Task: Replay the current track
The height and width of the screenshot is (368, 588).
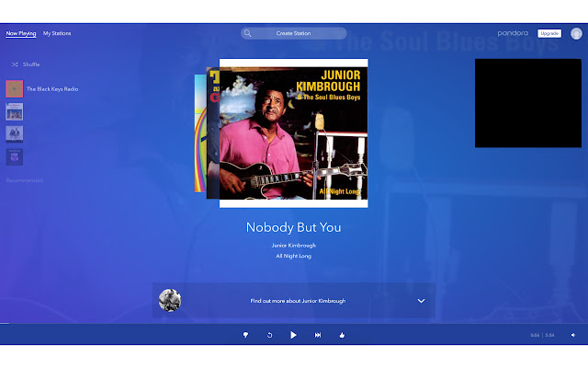Action: 269,336
